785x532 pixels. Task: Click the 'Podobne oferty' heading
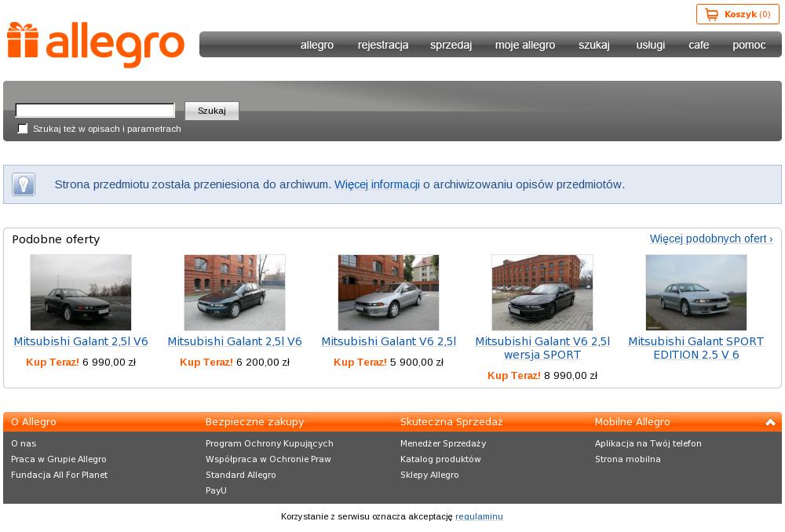(56, 239)
